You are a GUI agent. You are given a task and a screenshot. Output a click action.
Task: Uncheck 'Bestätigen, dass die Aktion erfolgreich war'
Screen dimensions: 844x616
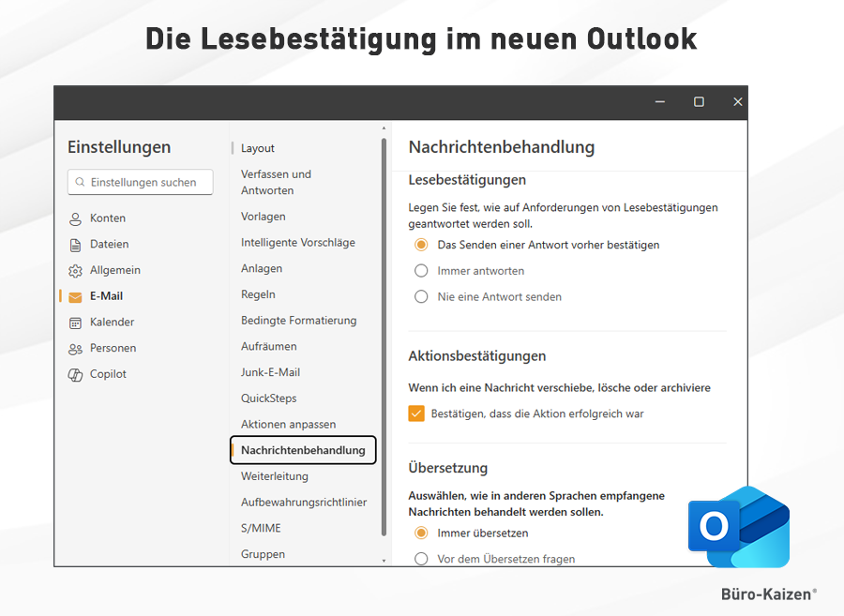click(x=416, y=413)
